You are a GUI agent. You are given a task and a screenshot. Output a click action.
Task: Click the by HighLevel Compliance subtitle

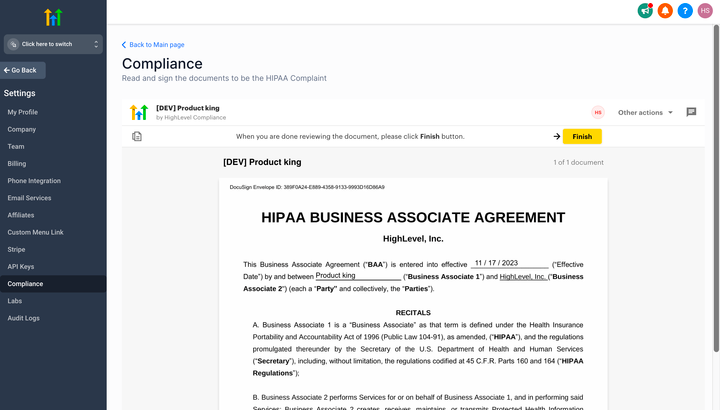coord(191,118)
